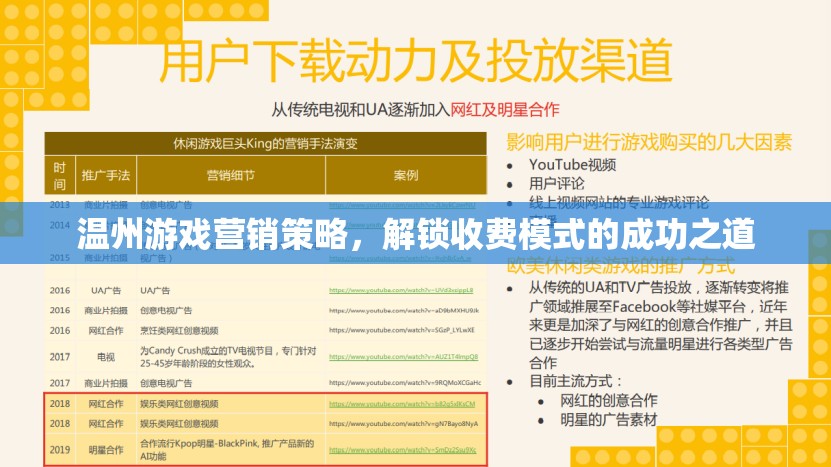Click the 2013 year cell
The width and height of the screenshot is (831, 467).
tap(60, 205)
